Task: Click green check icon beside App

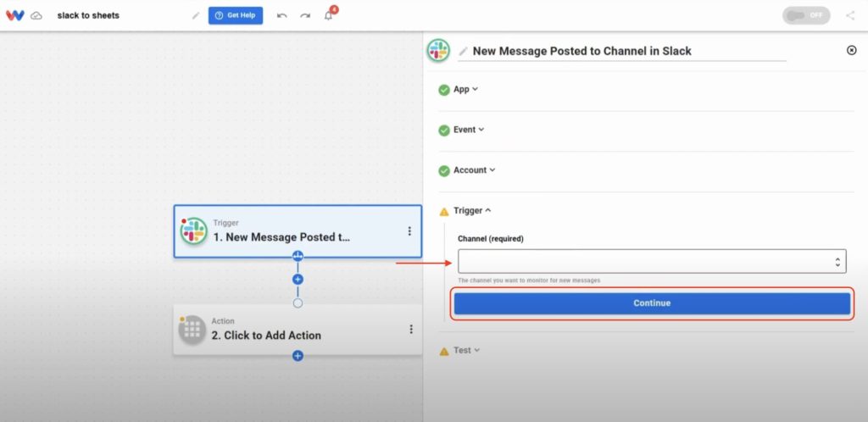Action: (x=444, y=90)
